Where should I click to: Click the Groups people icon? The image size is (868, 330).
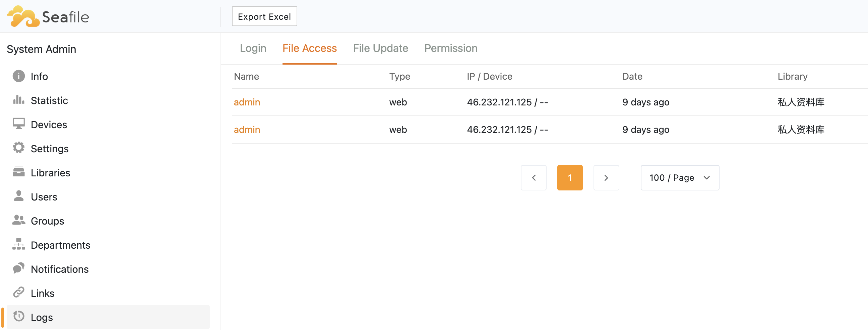[x=18, y=220]
